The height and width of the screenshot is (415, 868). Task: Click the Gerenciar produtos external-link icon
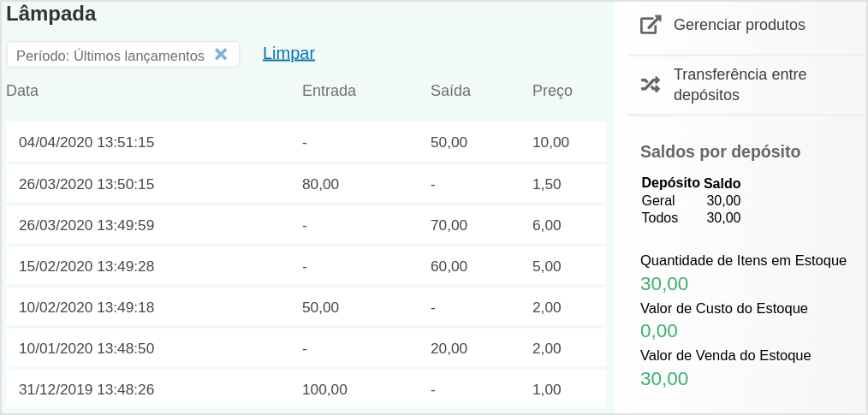[x=651, y=25]
